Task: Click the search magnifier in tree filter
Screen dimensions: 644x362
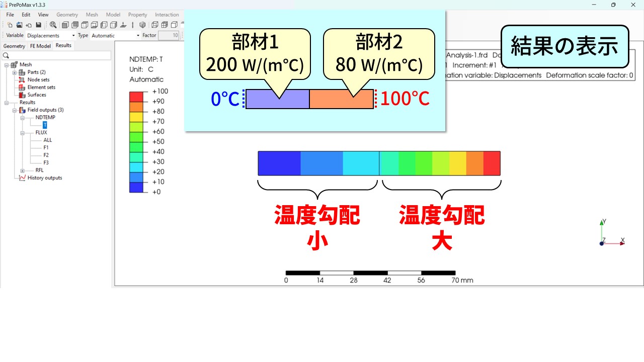Action: tap(6, 55)
